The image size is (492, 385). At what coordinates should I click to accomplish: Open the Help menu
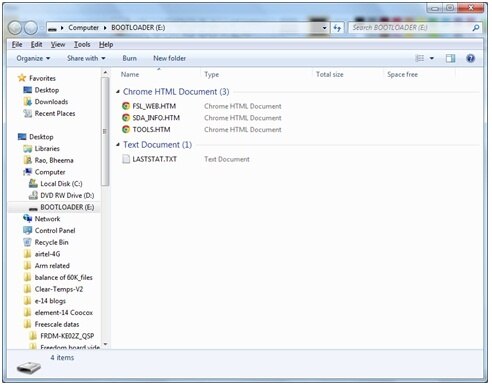click(x=106, y=44)
